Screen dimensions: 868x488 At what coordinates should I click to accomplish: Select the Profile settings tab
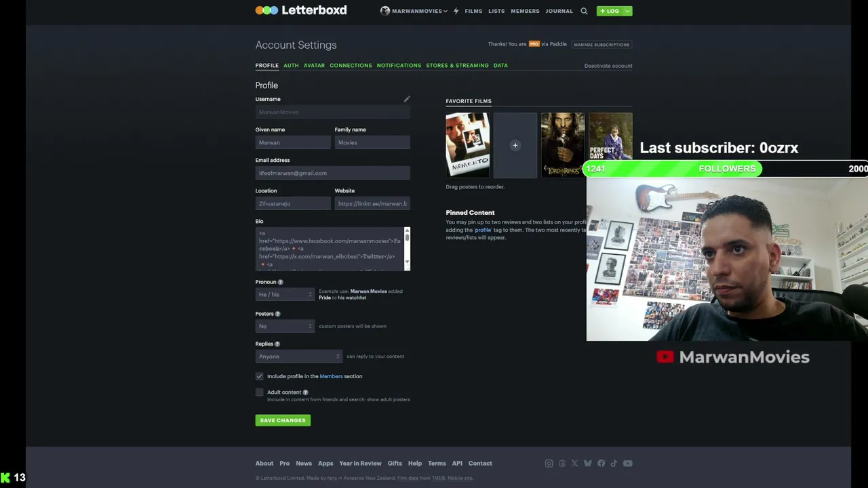tap(267, 66)
